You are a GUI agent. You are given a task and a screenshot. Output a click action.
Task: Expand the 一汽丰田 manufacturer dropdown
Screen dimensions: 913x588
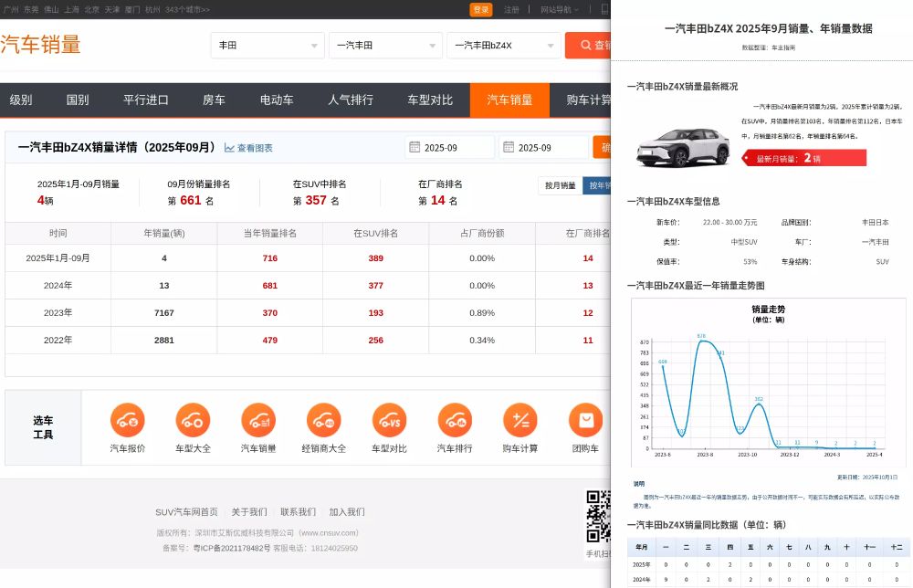point(385,45)
